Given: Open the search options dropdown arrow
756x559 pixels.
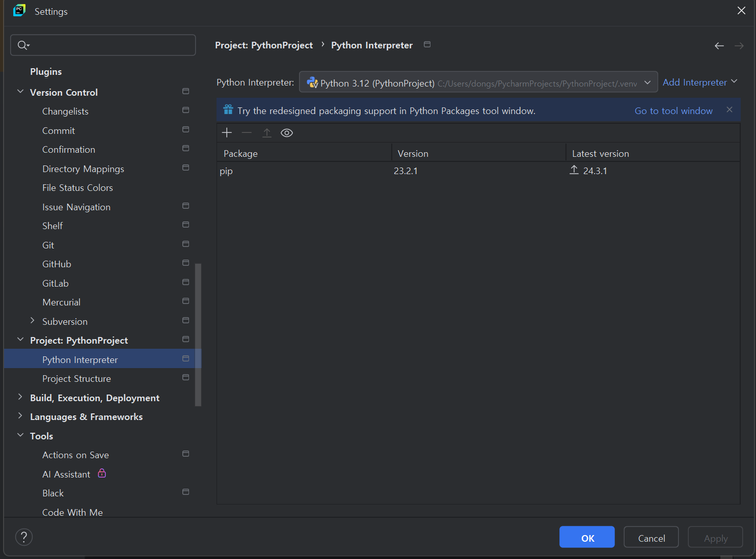Looking at the screenshot, I should (x=29, y=46).
